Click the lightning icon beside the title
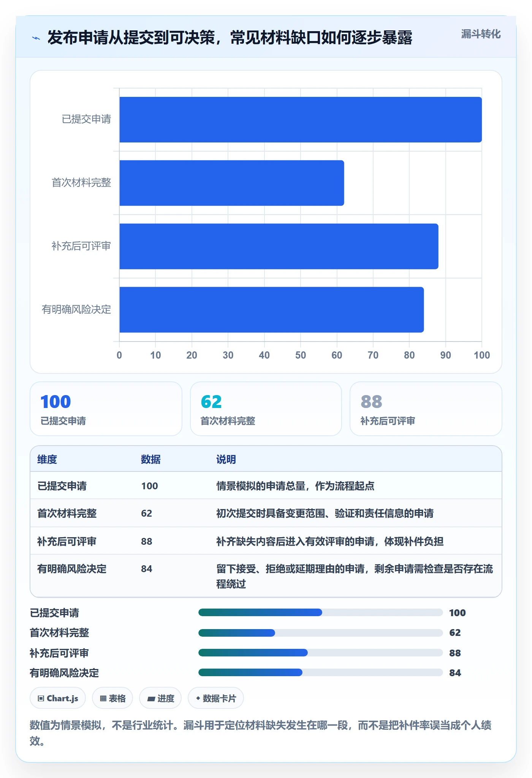This screenshot has height=778, width=532. pyautogui.click(x=36, y=38)
